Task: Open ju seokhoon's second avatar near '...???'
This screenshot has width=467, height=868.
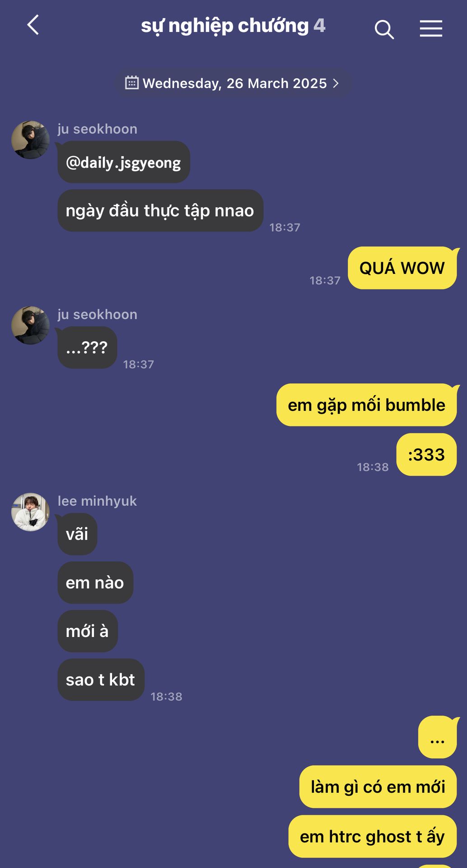Action: (30, 325)
